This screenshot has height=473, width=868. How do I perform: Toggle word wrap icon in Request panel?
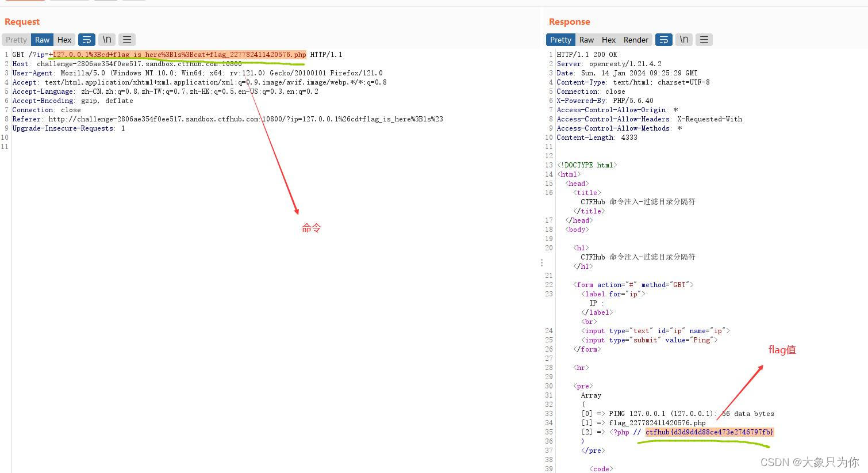click(x=87, y=40)
